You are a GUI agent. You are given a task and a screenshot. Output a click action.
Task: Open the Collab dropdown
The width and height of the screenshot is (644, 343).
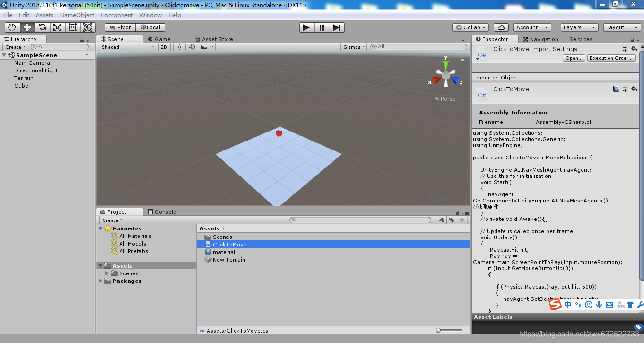[470, 27]
